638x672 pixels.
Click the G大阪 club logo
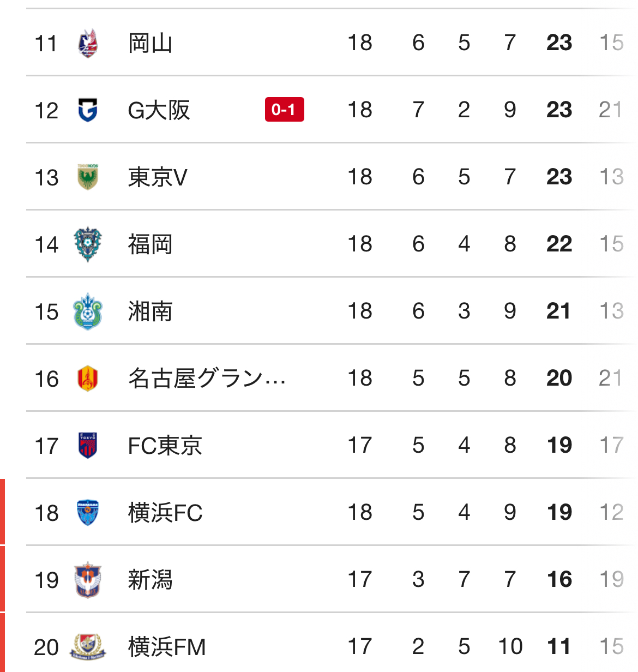click(88, 110)
